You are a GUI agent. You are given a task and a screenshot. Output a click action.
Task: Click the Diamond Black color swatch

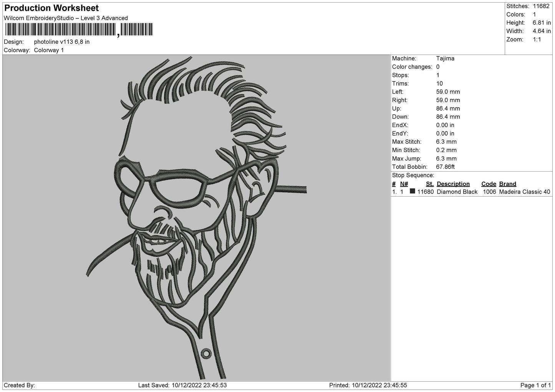pos(413,191)
